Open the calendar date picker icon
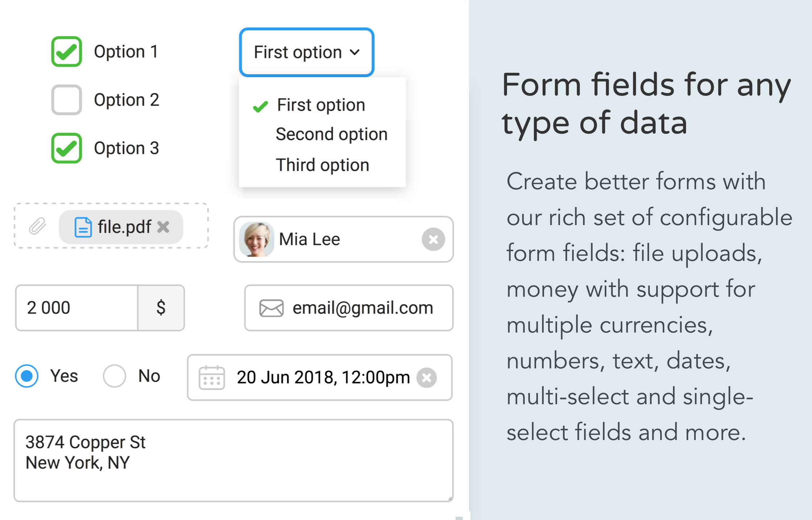This screenshot has height=520, width=812. click(x=212, y=377)
